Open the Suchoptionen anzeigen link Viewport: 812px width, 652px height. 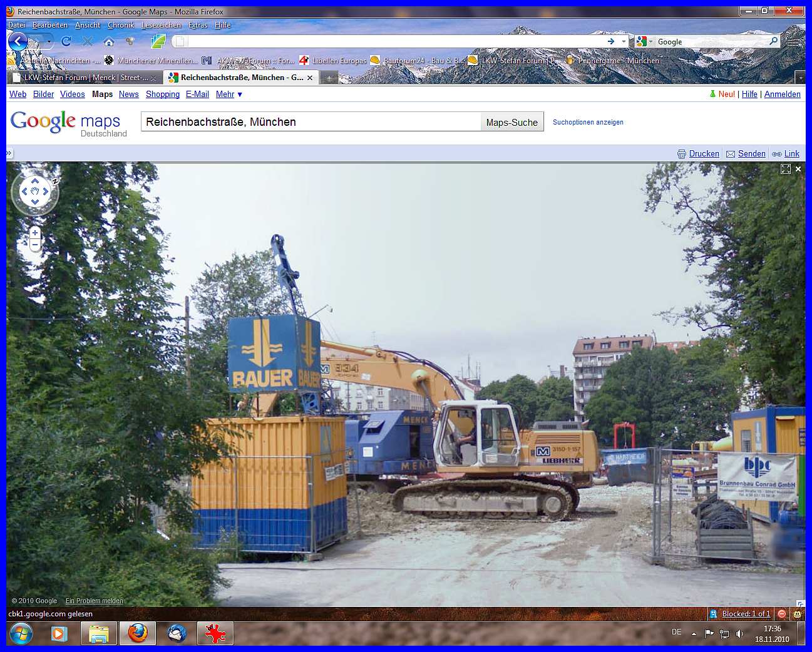click(588, 123)
